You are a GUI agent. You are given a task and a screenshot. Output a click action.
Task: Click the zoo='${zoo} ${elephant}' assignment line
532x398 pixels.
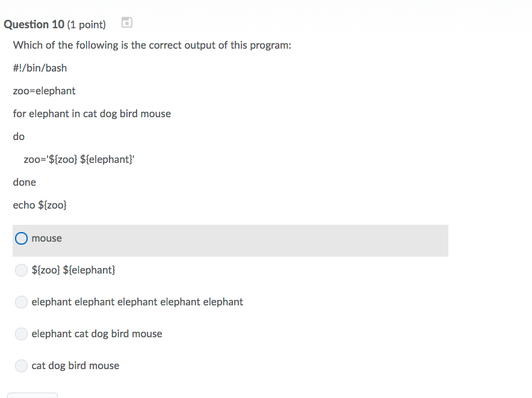(x=78, y=159)
